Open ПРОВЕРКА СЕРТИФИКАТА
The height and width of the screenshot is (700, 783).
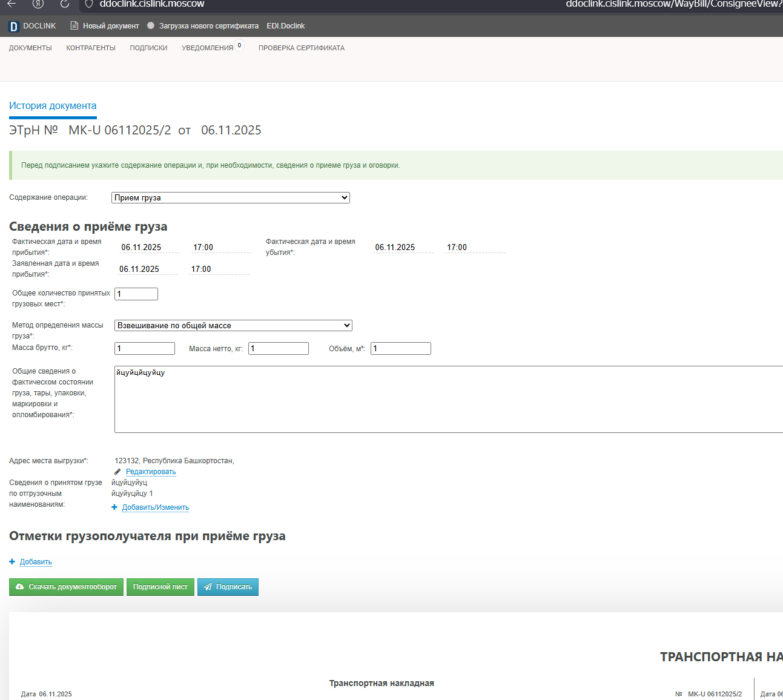pyautogui.click(x=302, y=48)
